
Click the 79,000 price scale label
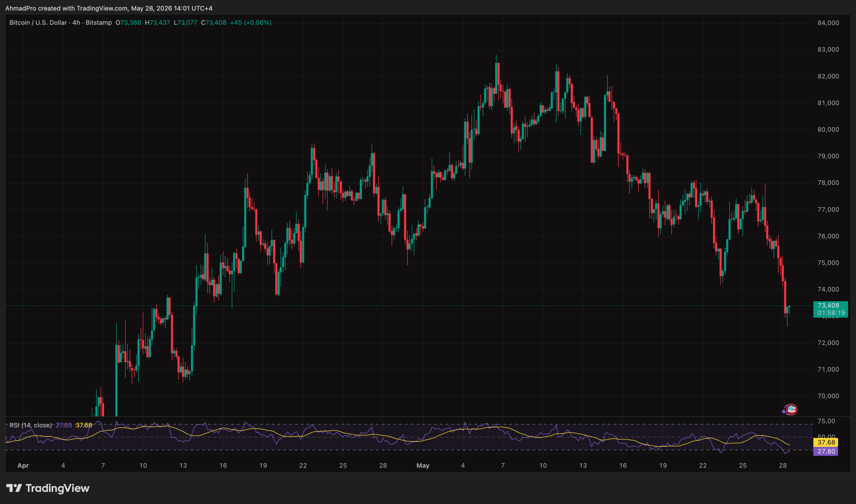click(828, 156)
